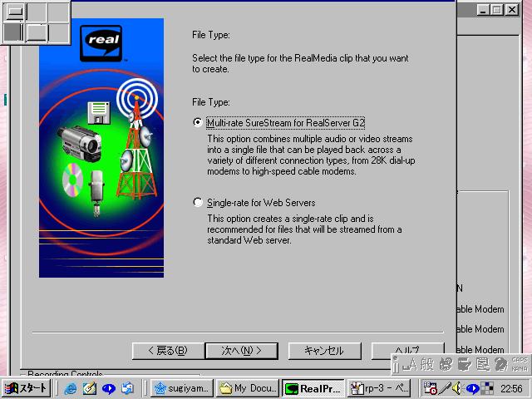Click the real logo in wizard banner
This screenshot has height=399, width=532.
click(x=101, y=43)
